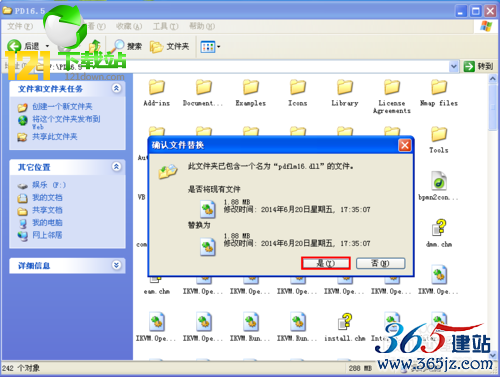Open the Views icon menu

pos(210,47)
